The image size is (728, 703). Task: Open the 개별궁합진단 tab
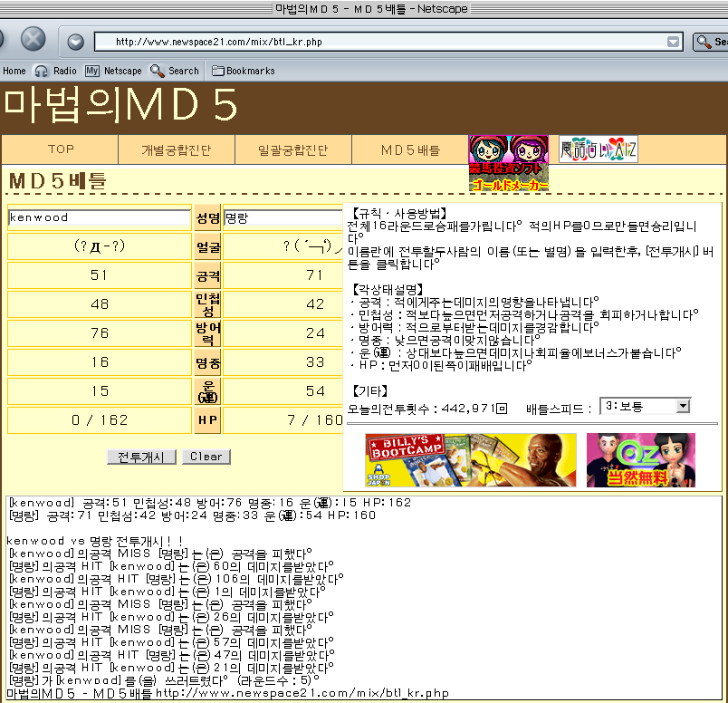(177, 149)
